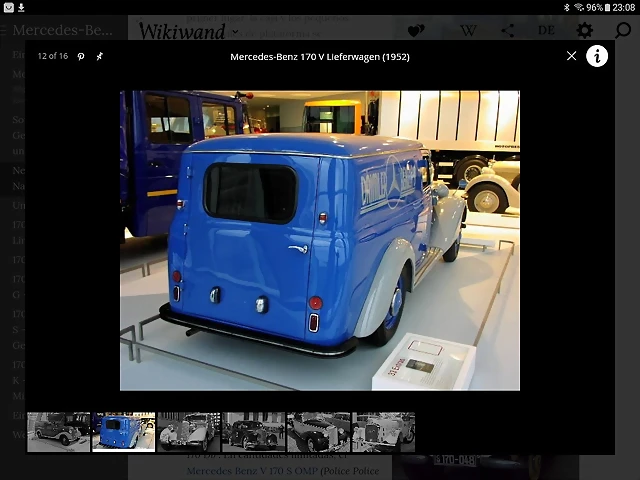
Task: Select the sixth thumbnail in gallery strip
Action: click(x=383, y=432)
